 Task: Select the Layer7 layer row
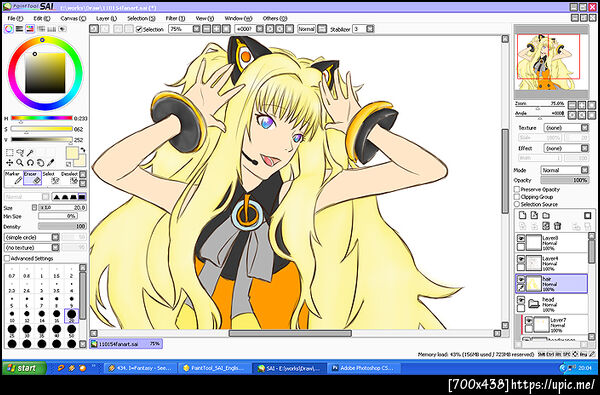555,325
